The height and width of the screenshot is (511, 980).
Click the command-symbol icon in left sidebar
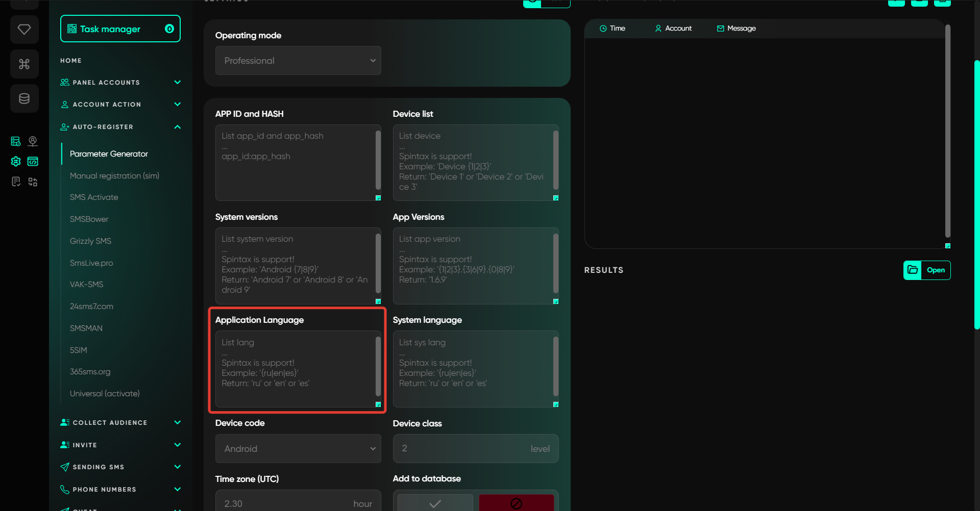pyautogui.click(x=24, y=64)
